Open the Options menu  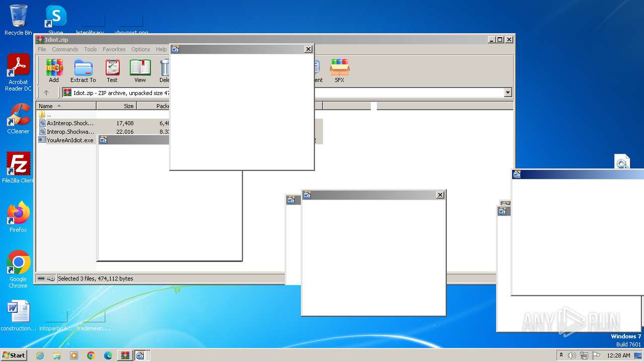coord(141,49)
